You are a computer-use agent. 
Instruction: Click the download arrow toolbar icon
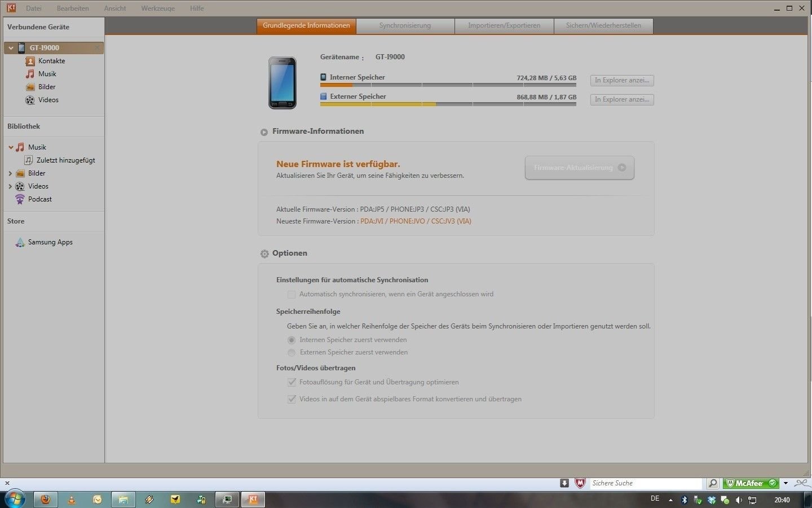click(564, 483)
